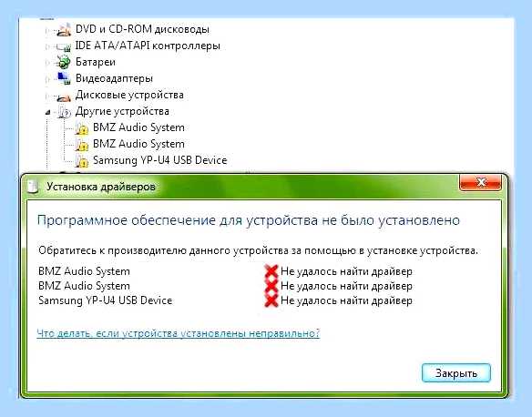Click 'Не удалось найти драйвер' on the Samsung row
Image resolution: width=532 pixels, height=417 pixels.
(x=346, y=300)
